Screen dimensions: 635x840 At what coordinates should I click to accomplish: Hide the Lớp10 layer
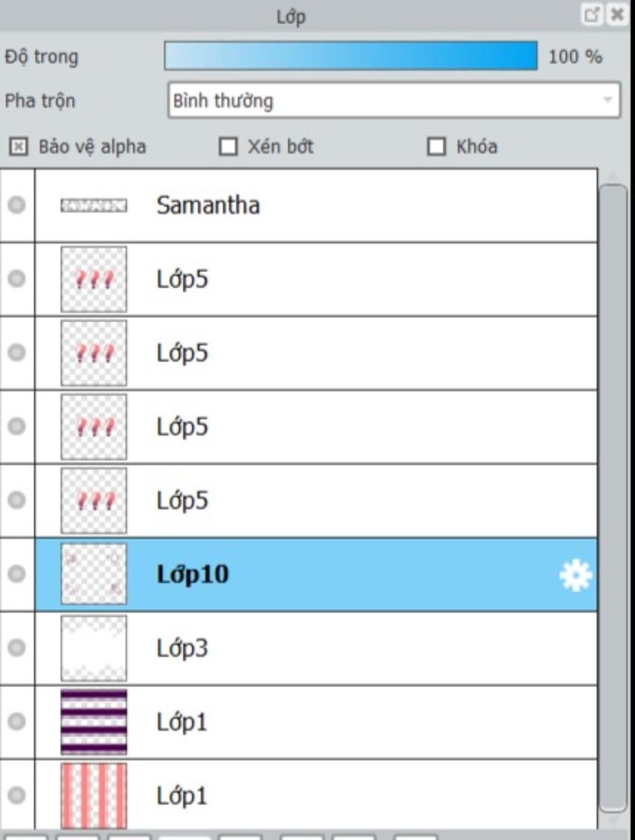pyautogui.click(x=17, y=573)
